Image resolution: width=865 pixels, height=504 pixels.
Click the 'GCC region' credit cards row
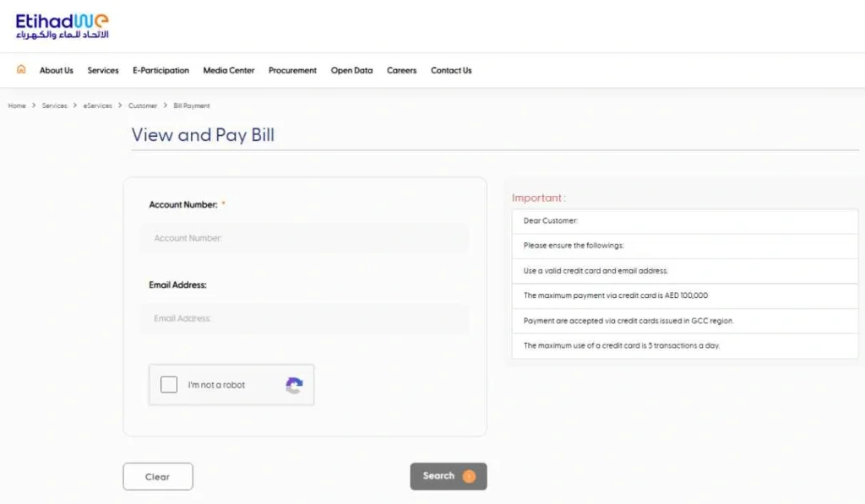pos(684,321)
